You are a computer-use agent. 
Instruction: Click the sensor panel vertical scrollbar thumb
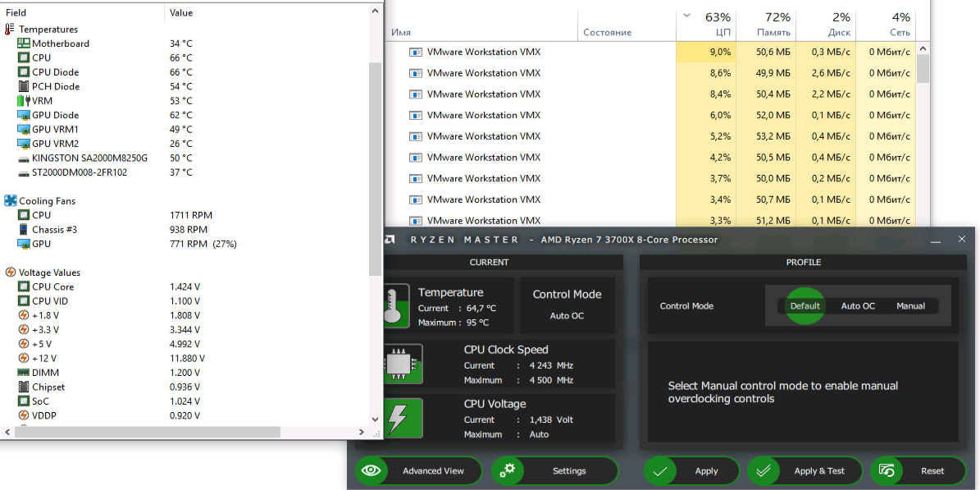[375, 169]
